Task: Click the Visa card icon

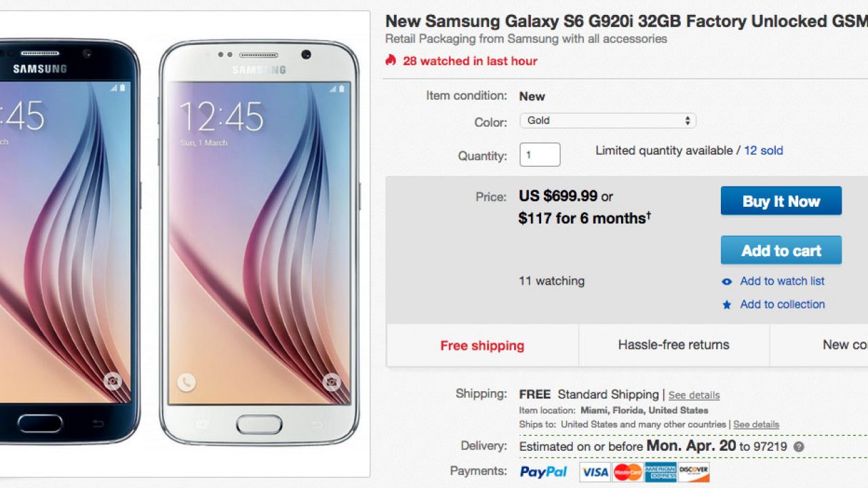Action: 595,472
